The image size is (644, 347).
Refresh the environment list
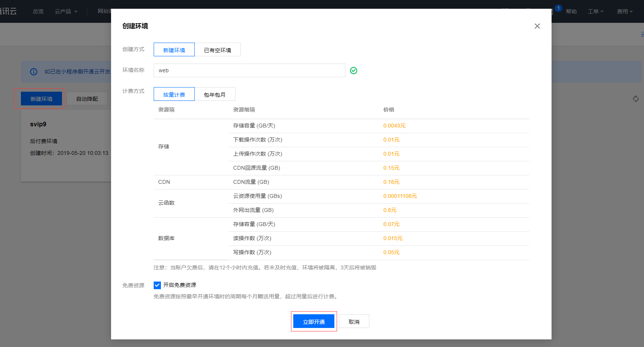pyautogui.click(x=636, y=99)
